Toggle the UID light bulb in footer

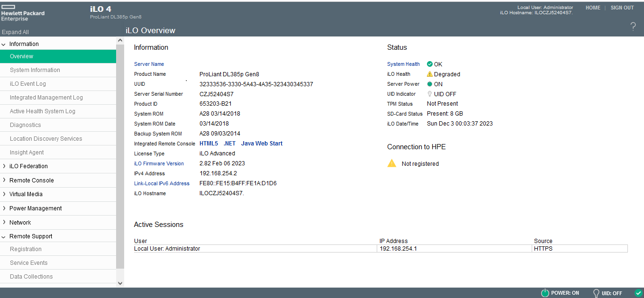596,293
